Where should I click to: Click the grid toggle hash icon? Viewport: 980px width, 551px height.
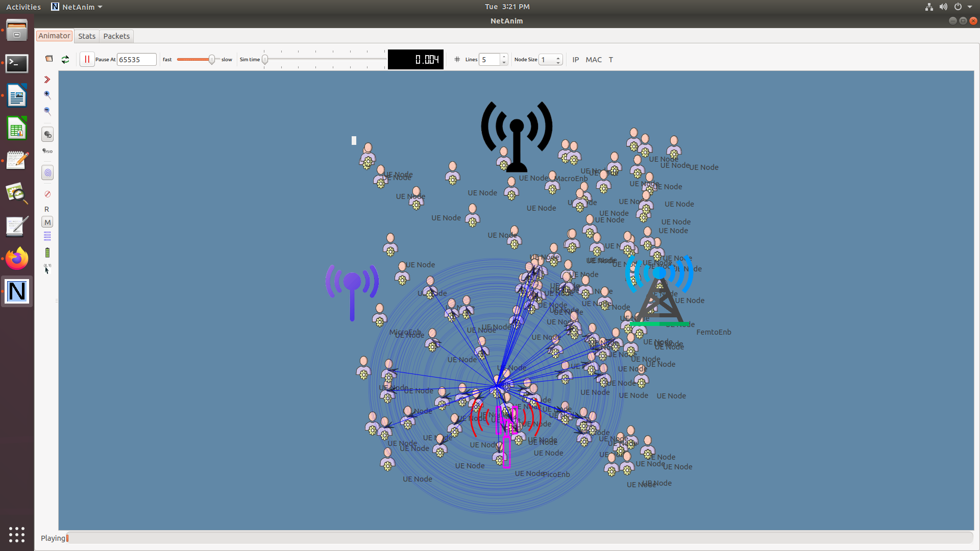(x=457, y=60)
